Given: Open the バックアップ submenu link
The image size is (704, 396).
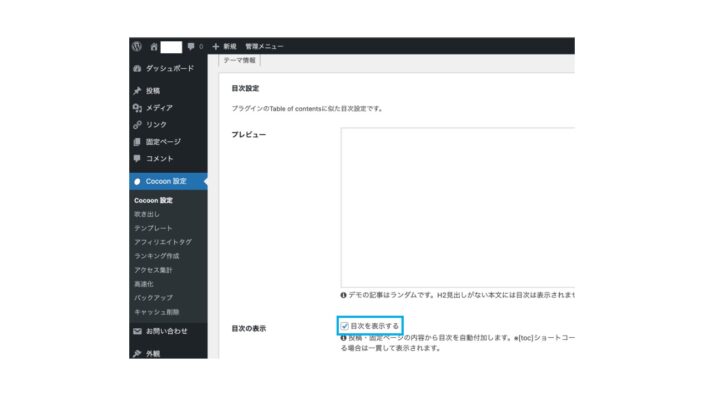Looking at the screenshot, I should point(153,298).
